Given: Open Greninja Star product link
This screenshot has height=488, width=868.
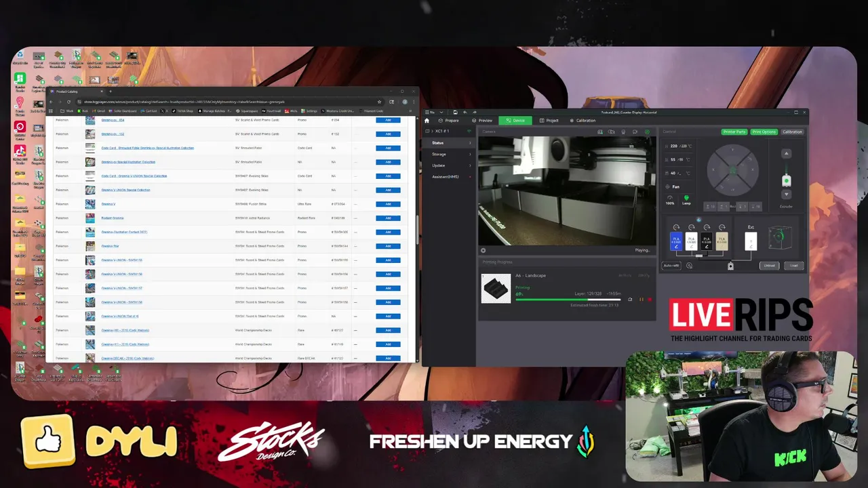Looking at the screenshot, I should click(110, 246).
